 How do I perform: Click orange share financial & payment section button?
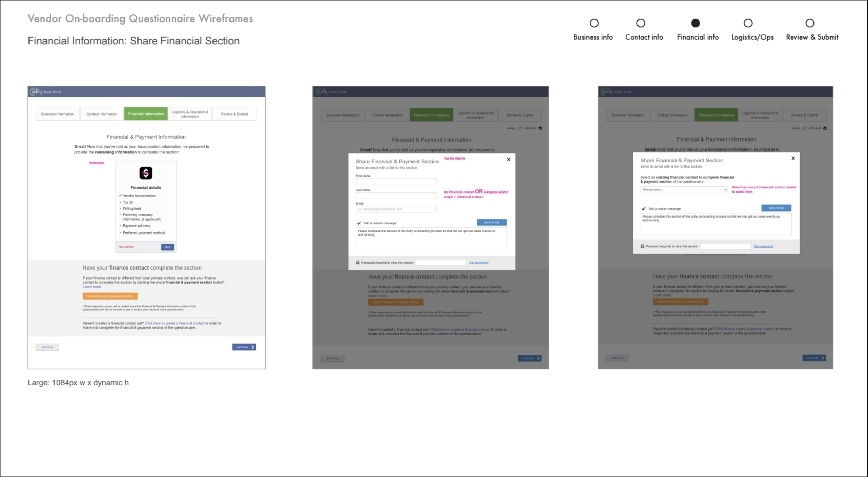tap(110, 296)
